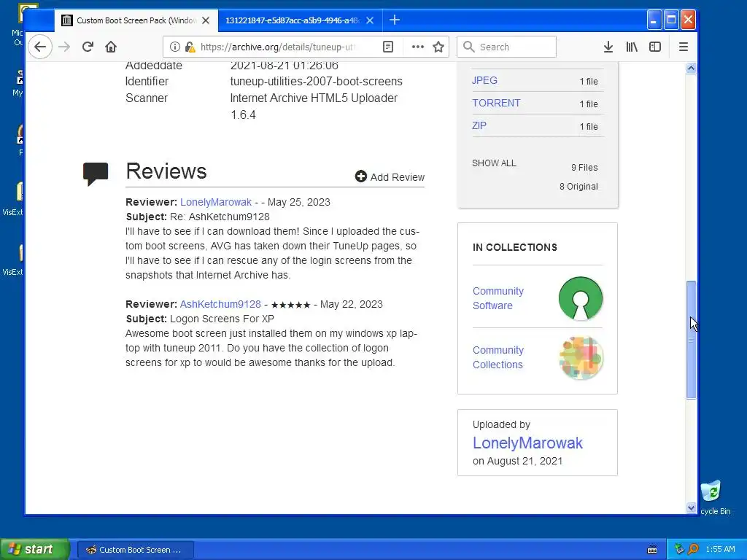Click the archive.org URL address field
Image resolution: width=747 pixels, height=560 pixels.
tap(277, 47)
